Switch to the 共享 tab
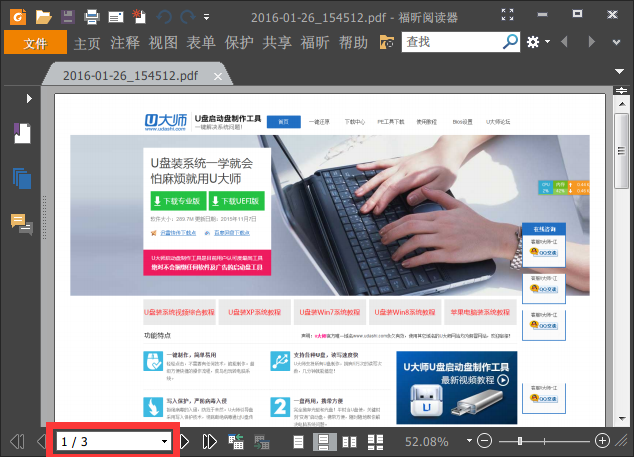 tap(277, 42)
